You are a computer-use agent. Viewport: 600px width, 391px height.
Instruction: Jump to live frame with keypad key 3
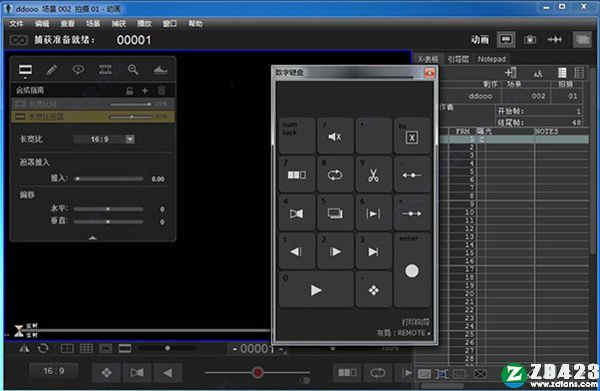pos(373,251)
